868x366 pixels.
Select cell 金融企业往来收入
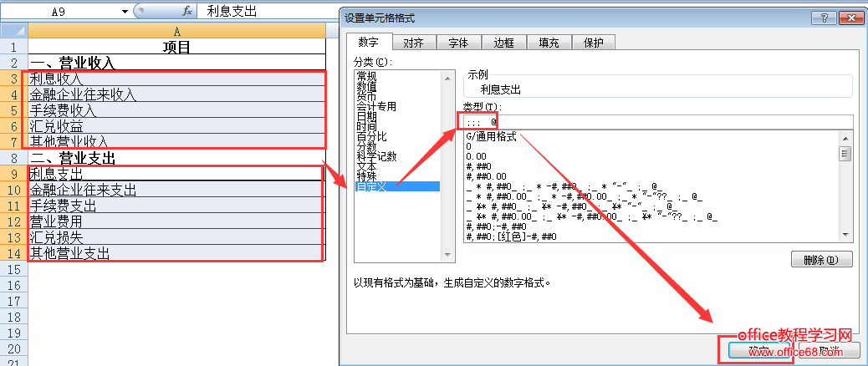pyautogui.click(x=176, y=94)
